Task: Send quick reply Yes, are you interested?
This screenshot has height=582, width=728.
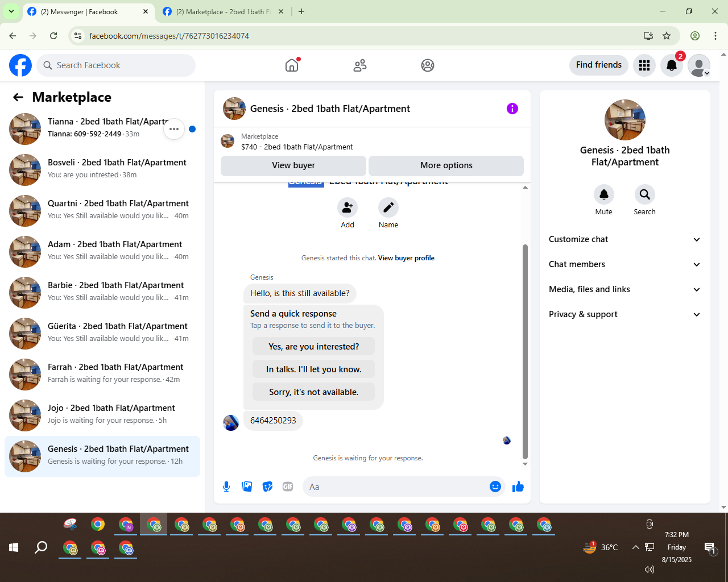Action: [x=313, y=347]
